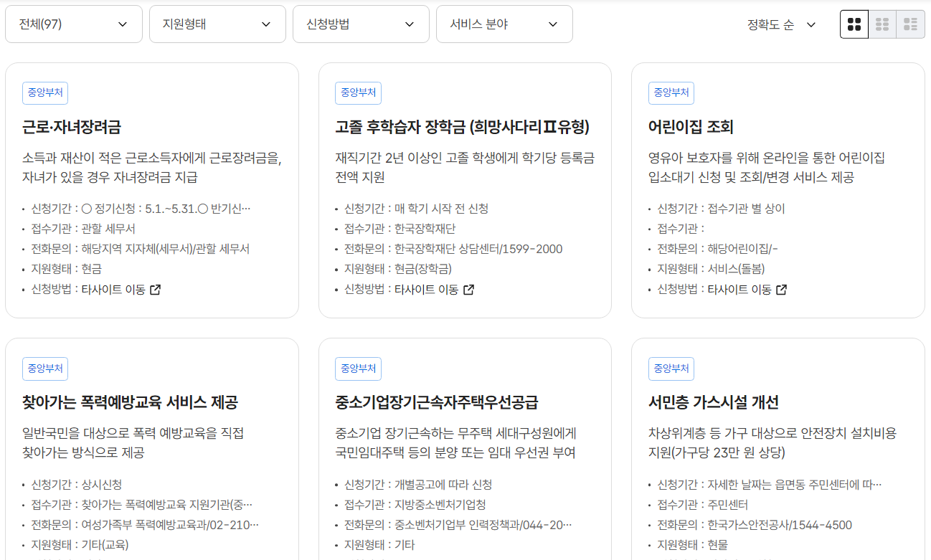Image resolution: width=931 pixels, height=560 pixels.
Task: Open 찾아가는 폭력예방교육 서비스 제공 title
Action: tap(131, 402)
